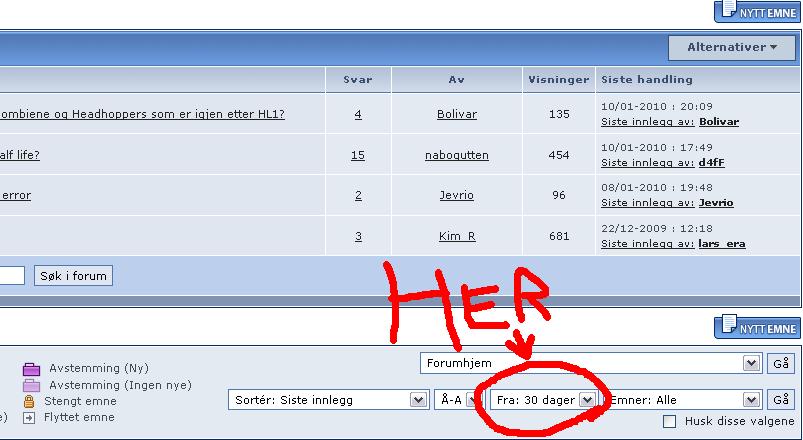Click the 'Avstemming (Ingen nye)' legend label
The height and width of the screenshot is (440, 803).
(120, 385)
